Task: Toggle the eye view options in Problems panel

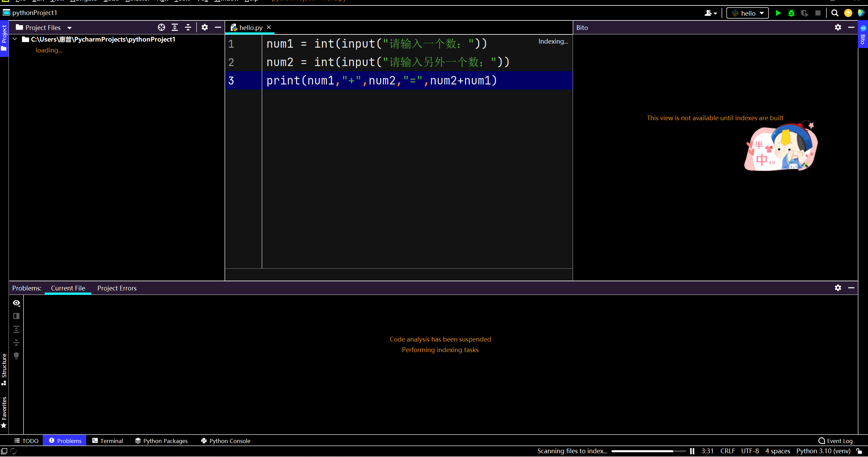Action: pyautogui.click(x=16, y=303)
